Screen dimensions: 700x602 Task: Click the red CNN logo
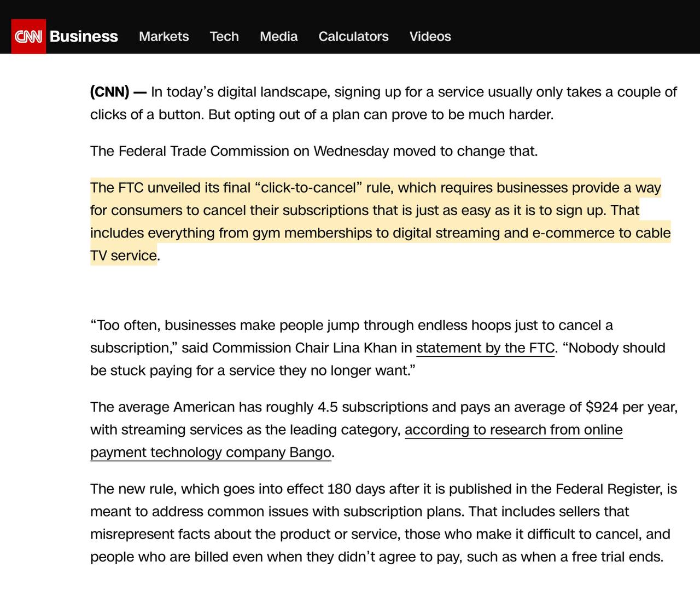pos(28,37)
